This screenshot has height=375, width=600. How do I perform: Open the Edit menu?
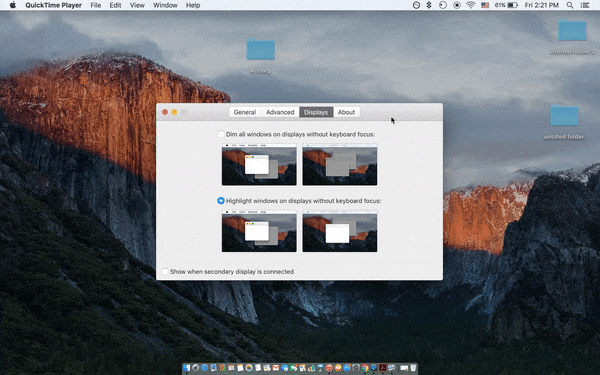[115, 5]
